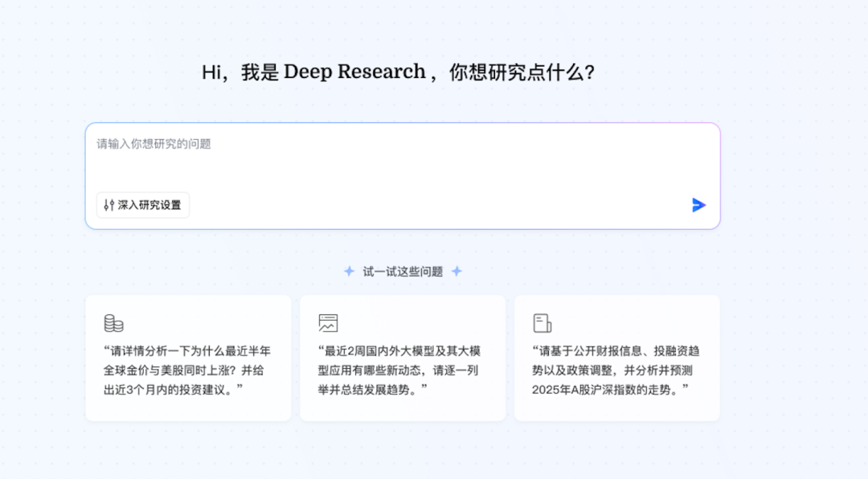868x479 pixels.
Task: Select the gold price and US stocks question
Action: (x=188, y=358)
